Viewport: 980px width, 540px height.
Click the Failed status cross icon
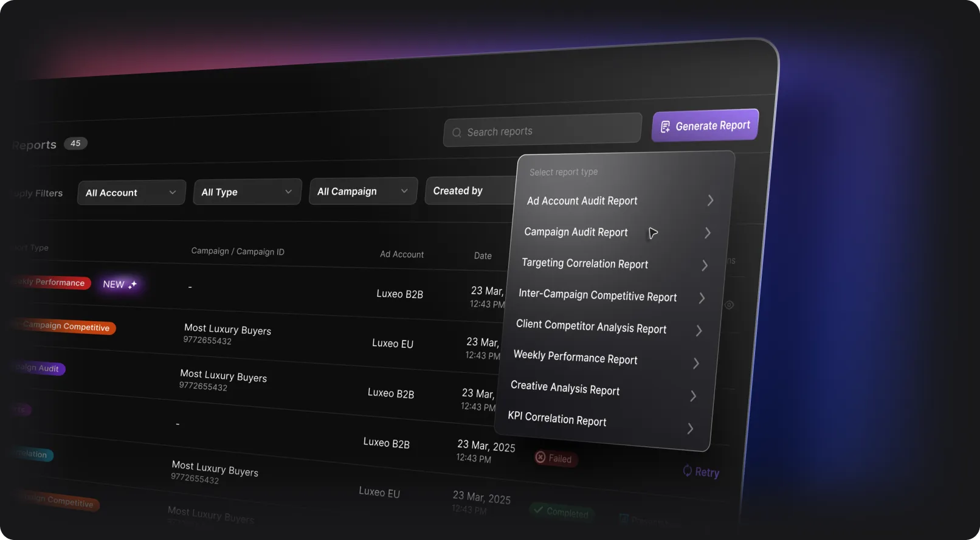[540, 457]
